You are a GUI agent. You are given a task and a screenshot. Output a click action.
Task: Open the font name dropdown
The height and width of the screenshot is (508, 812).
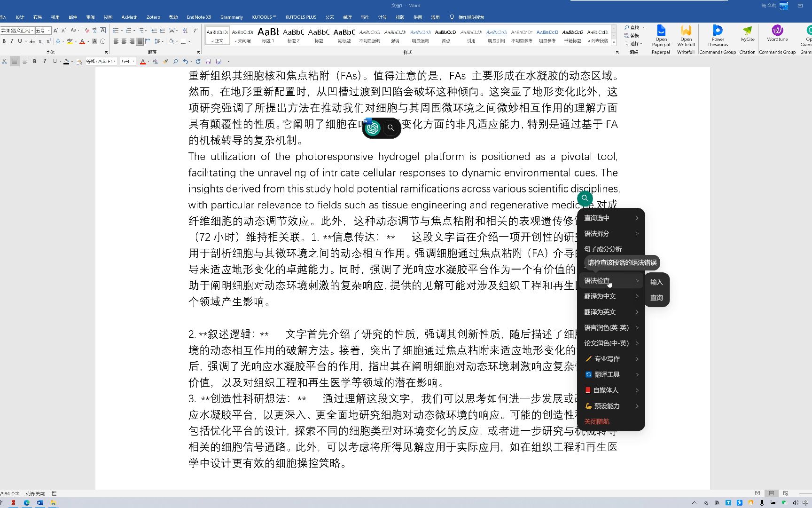pyautogui.click(x=32, y=31)
